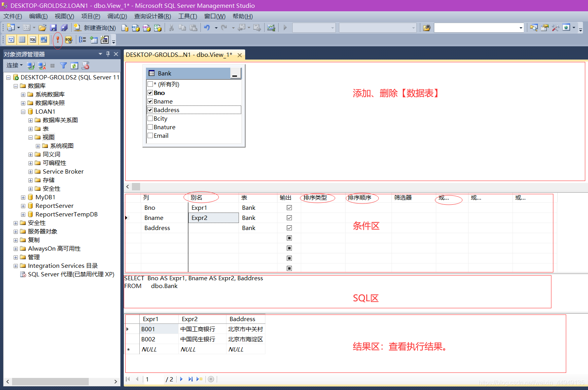This screenshot has height=390, width=588.
Task: Click the New Query button
Action: click(95, 28)
